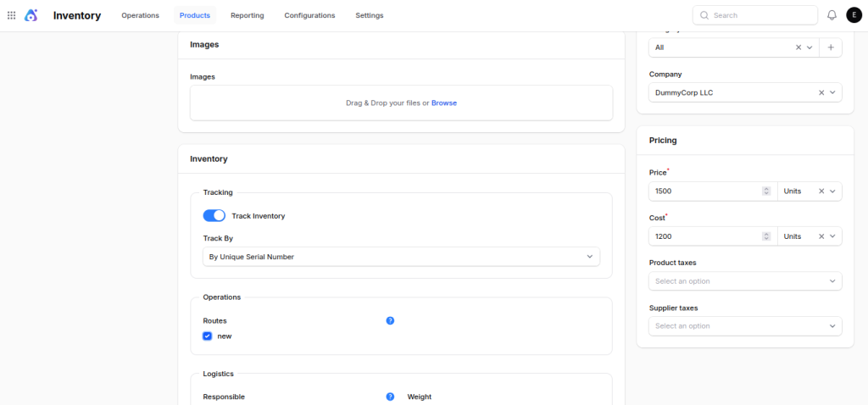The height and width of the screenshot is (405, 868).
Task: Open the Reporting menu
Action: pos(248,15)
